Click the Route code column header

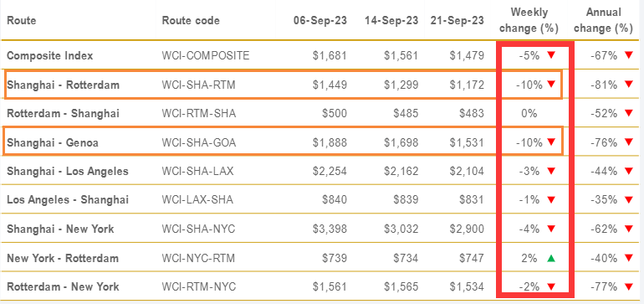tap(191, 20)
